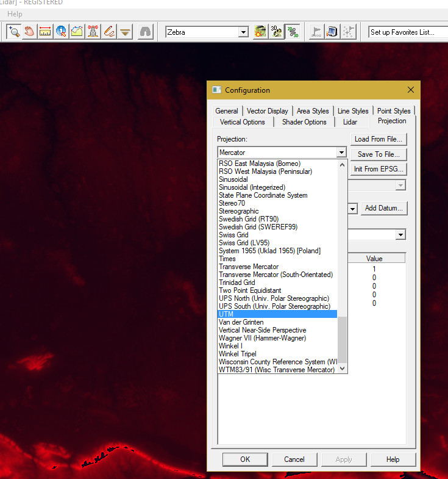The height and width of the screenshot is (479, 448).
Task: Select Van der Grinten projection
Action: tap(277, 322)
